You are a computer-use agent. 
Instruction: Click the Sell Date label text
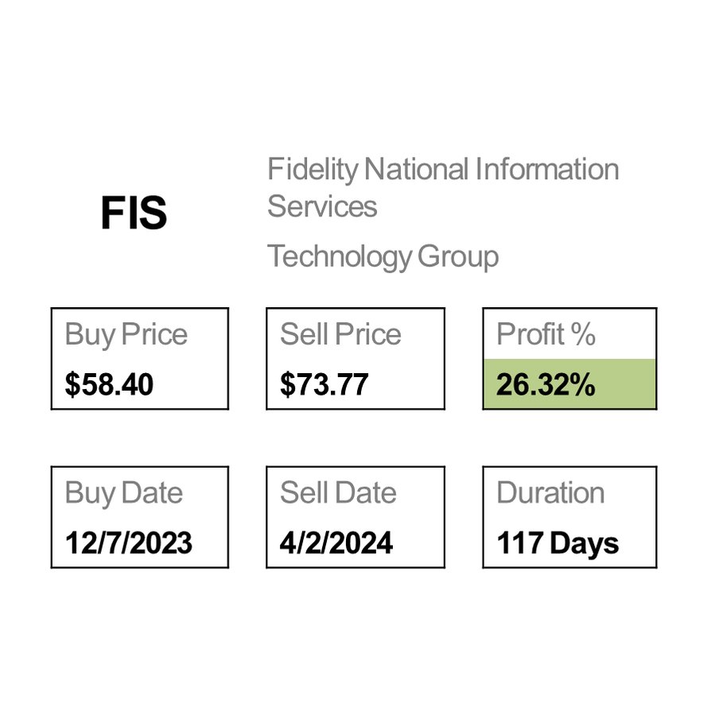338,493
